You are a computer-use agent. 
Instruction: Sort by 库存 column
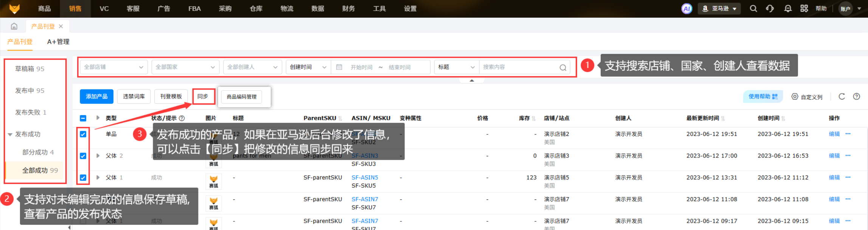(534, 118)
